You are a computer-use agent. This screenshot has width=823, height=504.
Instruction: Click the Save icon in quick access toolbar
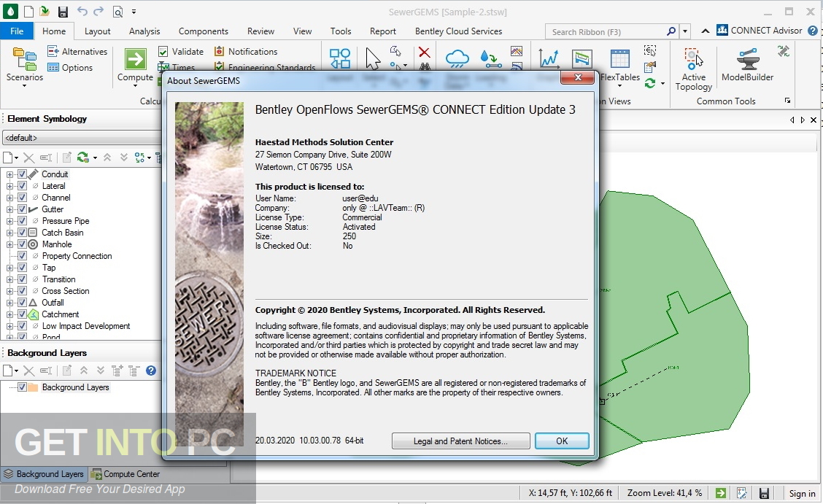coord(63,12)
